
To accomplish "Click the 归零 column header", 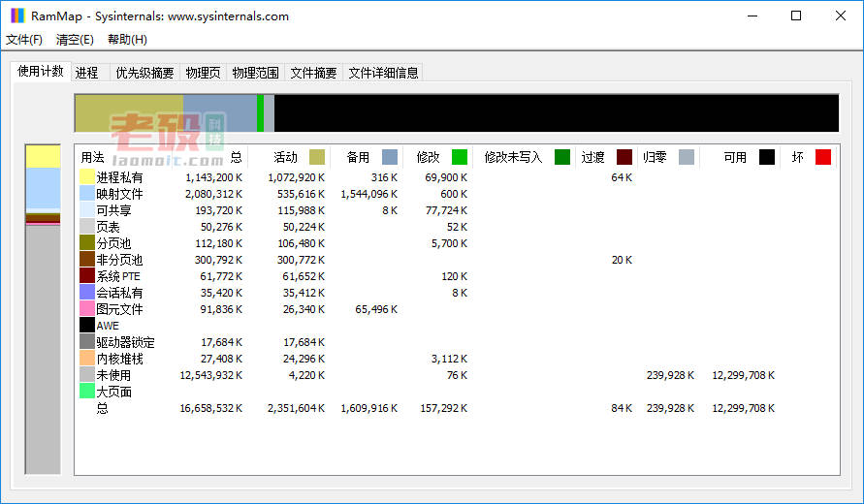I will 655,158.
